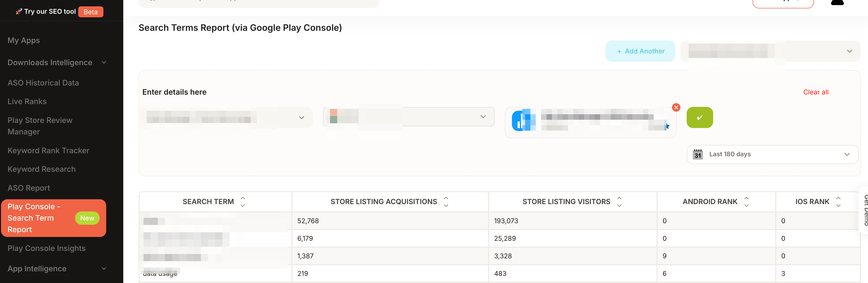The width and height of the screenshot is (868, 283).
Task: Click Android rank 6 cell
Action: click(716, 274)
